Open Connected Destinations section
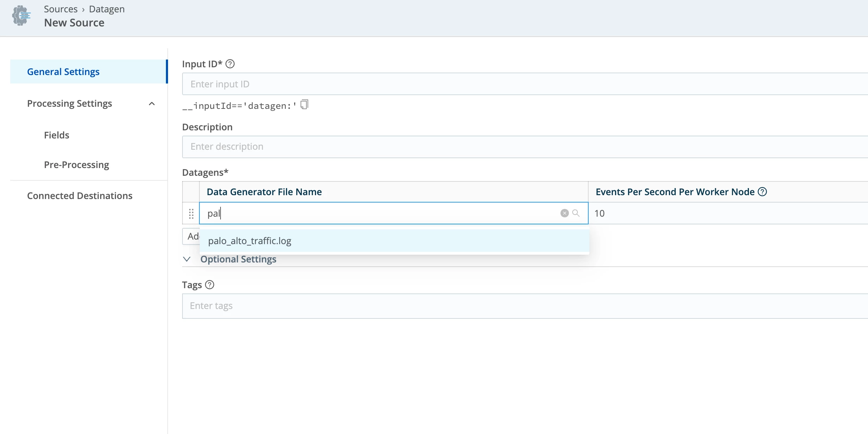868x434 pixels. coord(80,196)
